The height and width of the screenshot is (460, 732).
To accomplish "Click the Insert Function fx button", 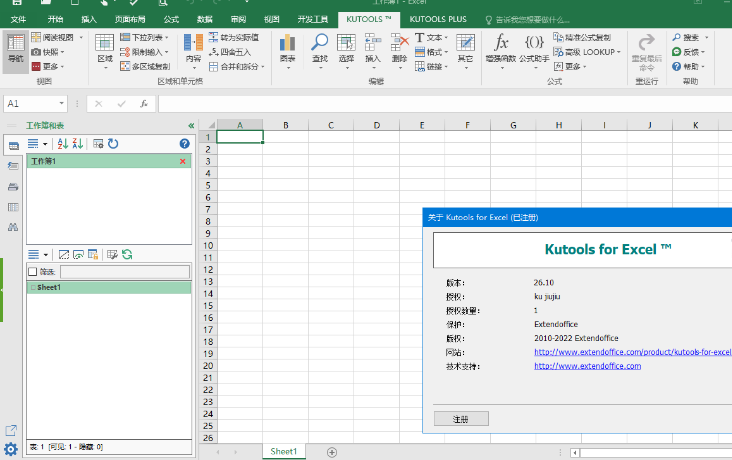I will coord(144,104).
